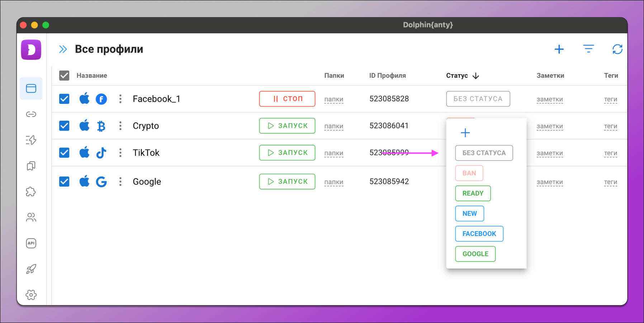The image size is (644, 323).
Task: Deselect the TikTok profile checkbox
Action: pyautogui.click(x=64, y=153)
